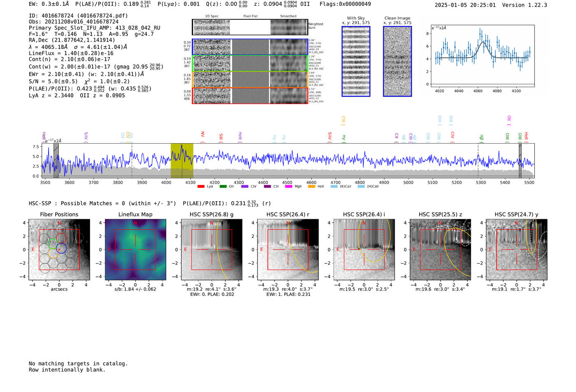Select the blue-bordered fiber spectrum row
Screen dimensions: 576x392
(x=250, y=47)
